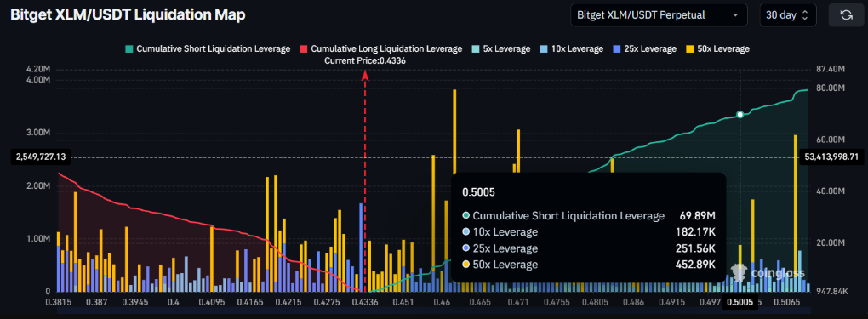
Task: Hide the 50x Leverage series
Action: [x=717, y=48]
